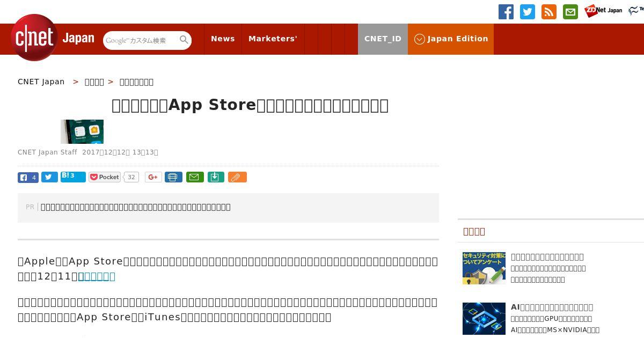644x338 pixels.
Task: Open the Marketers' menu
Action: coord(273,39)
